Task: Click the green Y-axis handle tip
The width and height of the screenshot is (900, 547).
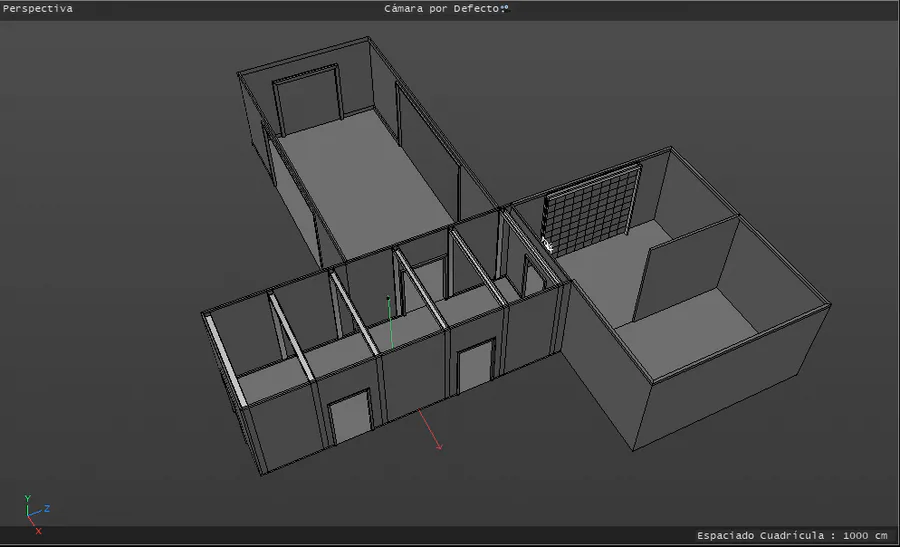Action: tap(389, 298)
